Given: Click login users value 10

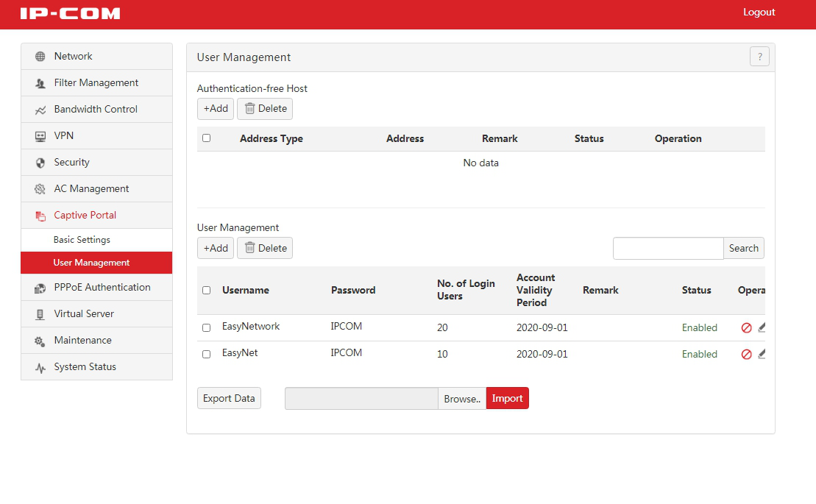Looking at the screenshot, I should [442, 354].
